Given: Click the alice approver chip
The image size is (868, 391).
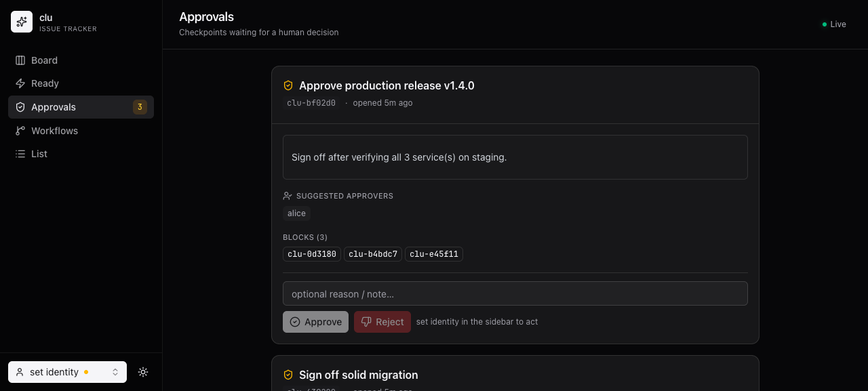Looking at the screenshot, I should 296,213.
